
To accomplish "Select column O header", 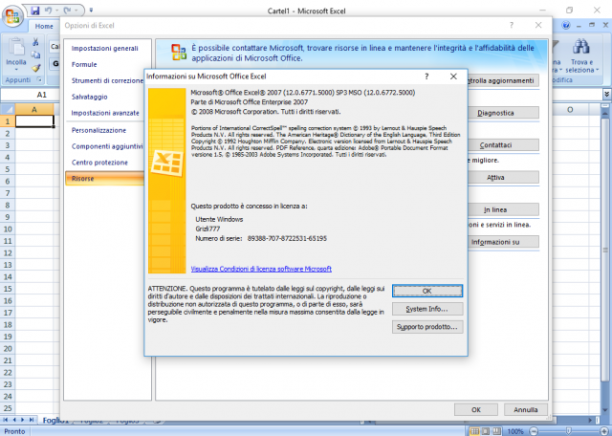I will pos(570,110).
